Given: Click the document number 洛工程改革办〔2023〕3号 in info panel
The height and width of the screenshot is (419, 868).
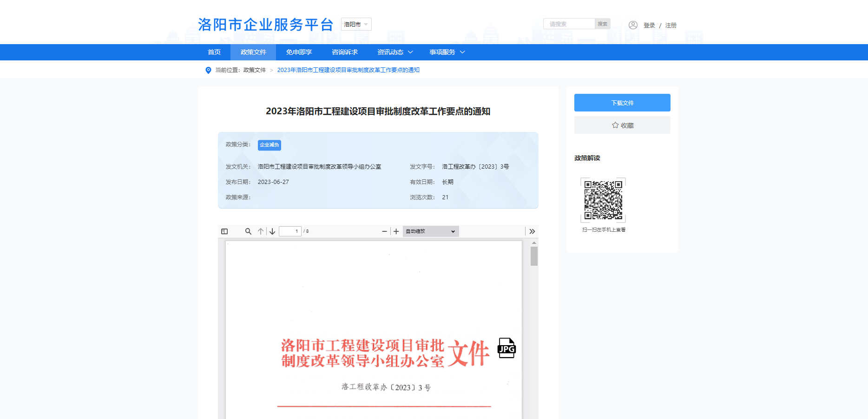Looking at the screenshot, I should coord(475,166).
